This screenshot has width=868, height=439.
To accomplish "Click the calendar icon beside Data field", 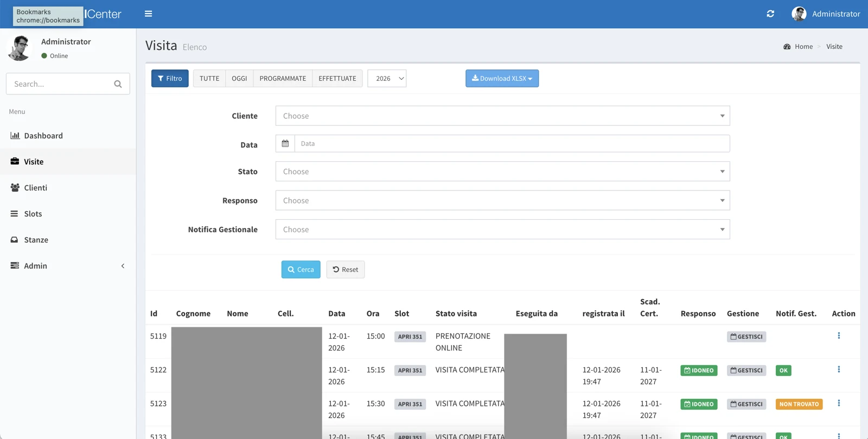I will 285,144.
